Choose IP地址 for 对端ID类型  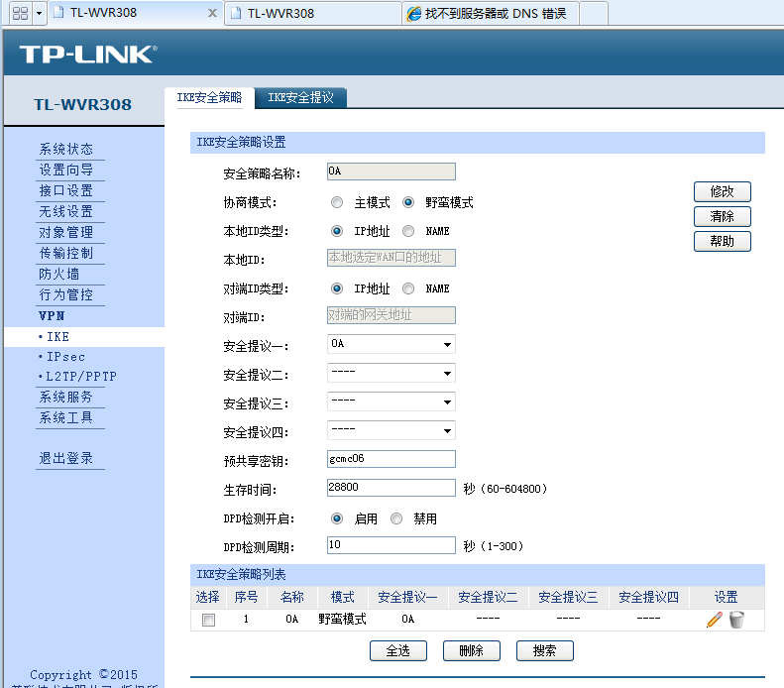click(x=337, y=288)
